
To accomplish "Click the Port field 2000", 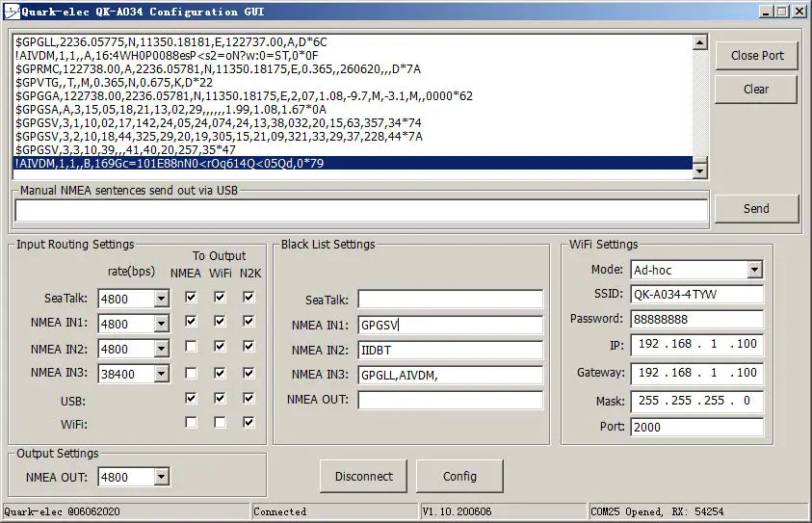I will (696, 428).
